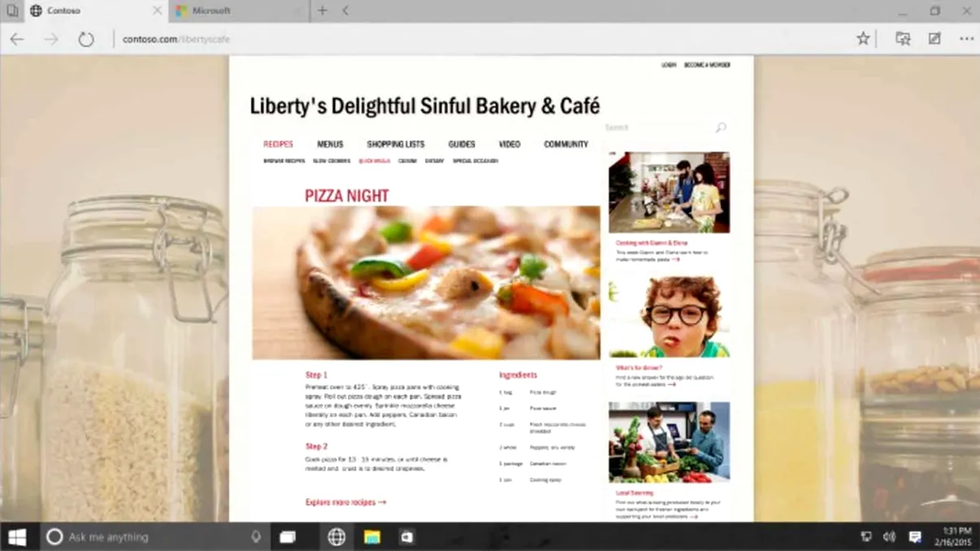
Task: Add this page to favorites with the star
Action: pos(863,37)
